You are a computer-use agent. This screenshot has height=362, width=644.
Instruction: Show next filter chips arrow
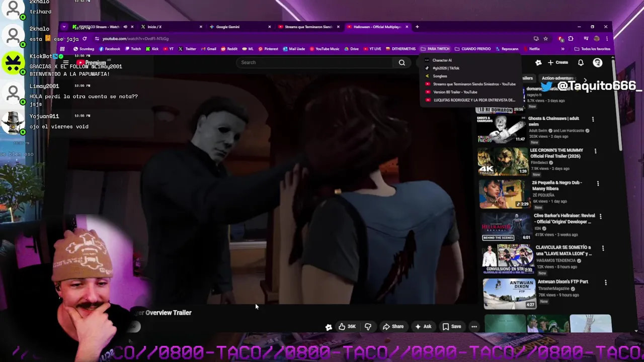click(585, 79)
